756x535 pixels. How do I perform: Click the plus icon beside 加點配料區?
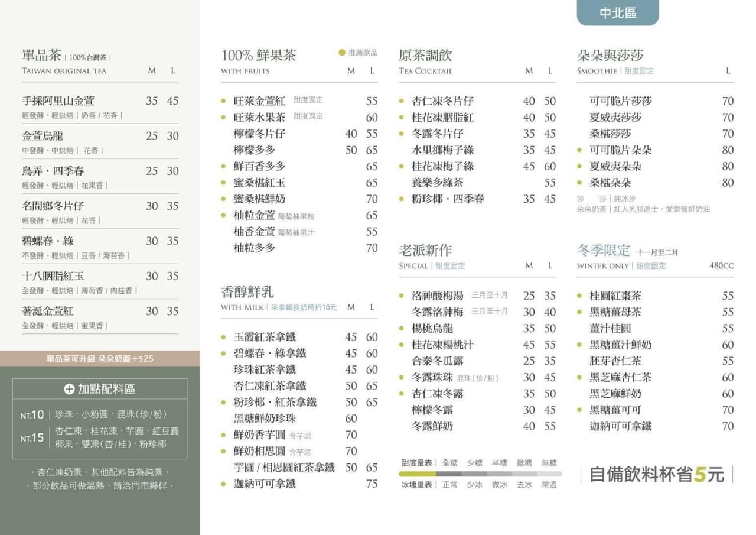pos(69,389)
